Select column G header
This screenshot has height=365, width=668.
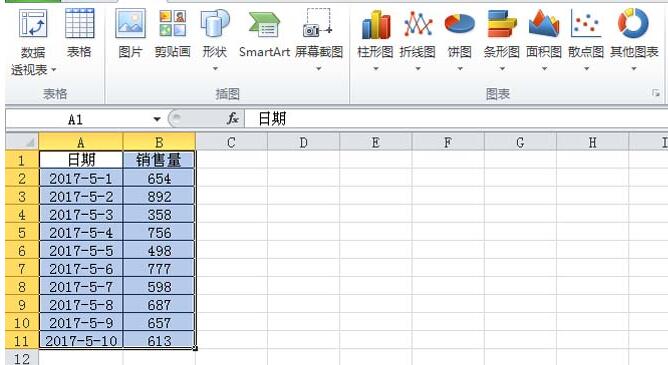[x=520, y=142]
